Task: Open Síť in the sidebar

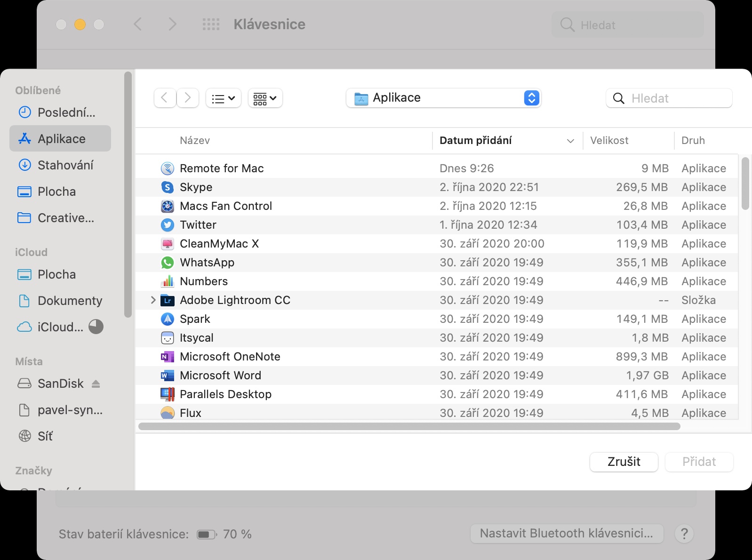Action: pos(60,436)
